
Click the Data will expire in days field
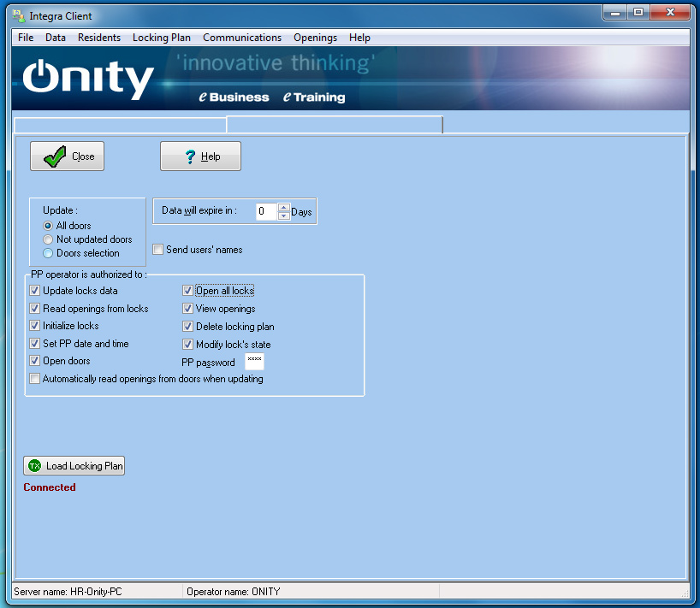pos(265,211)
